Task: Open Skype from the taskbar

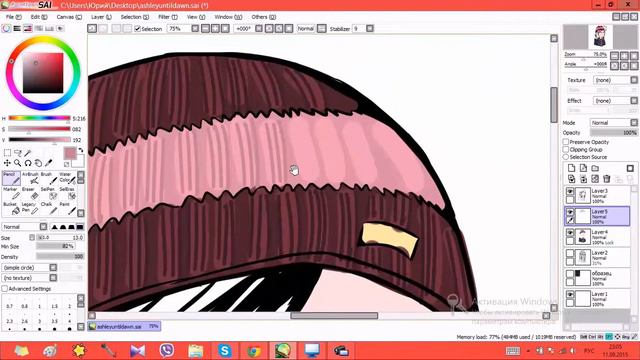Action: tap(224, 351)
